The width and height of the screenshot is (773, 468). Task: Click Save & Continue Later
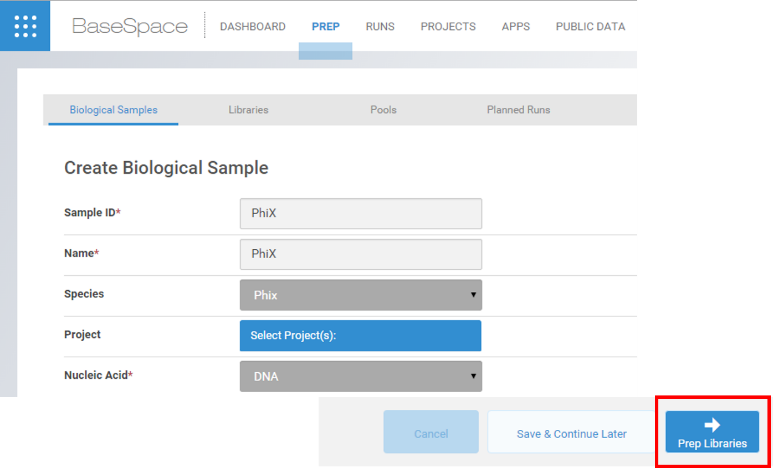[571, 434]
